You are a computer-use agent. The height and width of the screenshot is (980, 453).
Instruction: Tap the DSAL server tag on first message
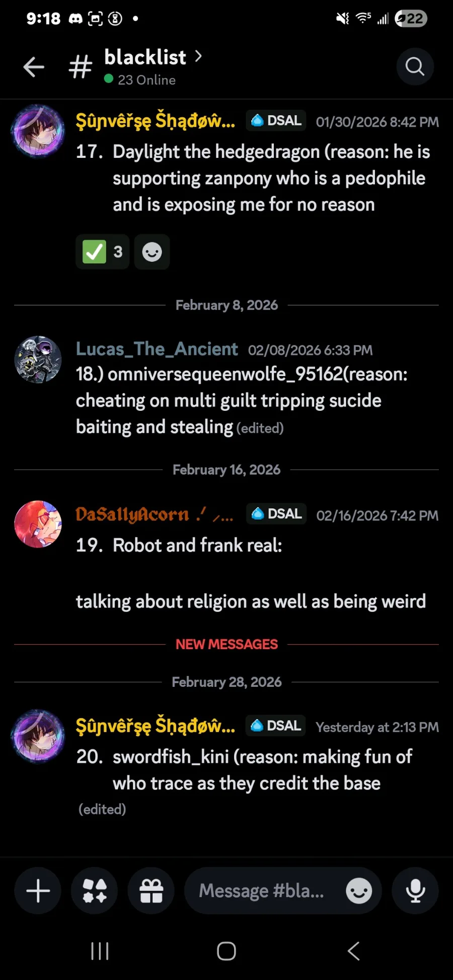276,121
